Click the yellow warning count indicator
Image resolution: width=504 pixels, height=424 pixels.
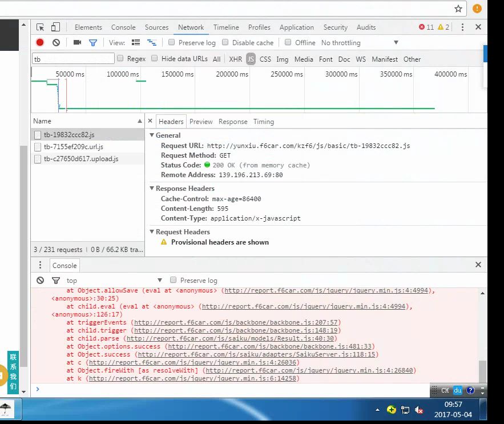coord(443,27)
